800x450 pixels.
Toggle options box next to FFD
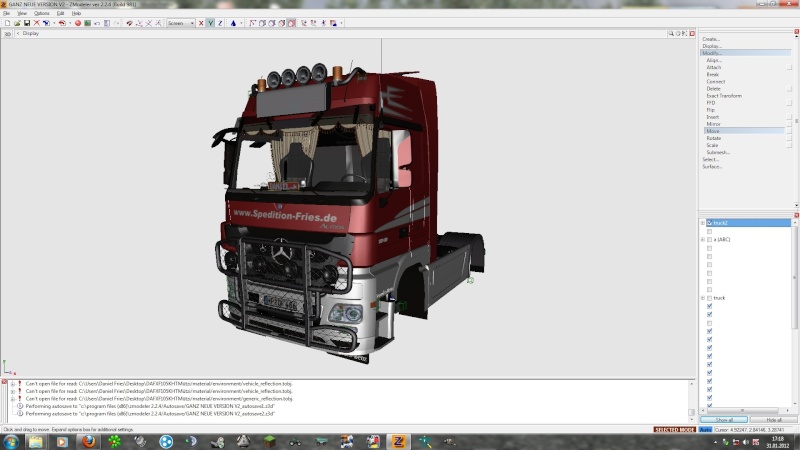pyautogui.click(x=789, y=103)
